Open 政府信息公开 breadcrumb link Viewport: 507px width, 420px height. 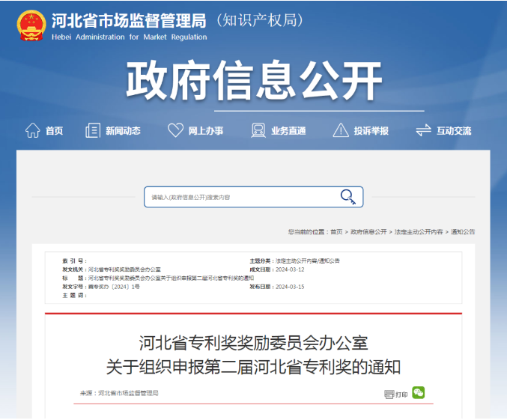tap(369, 232)
